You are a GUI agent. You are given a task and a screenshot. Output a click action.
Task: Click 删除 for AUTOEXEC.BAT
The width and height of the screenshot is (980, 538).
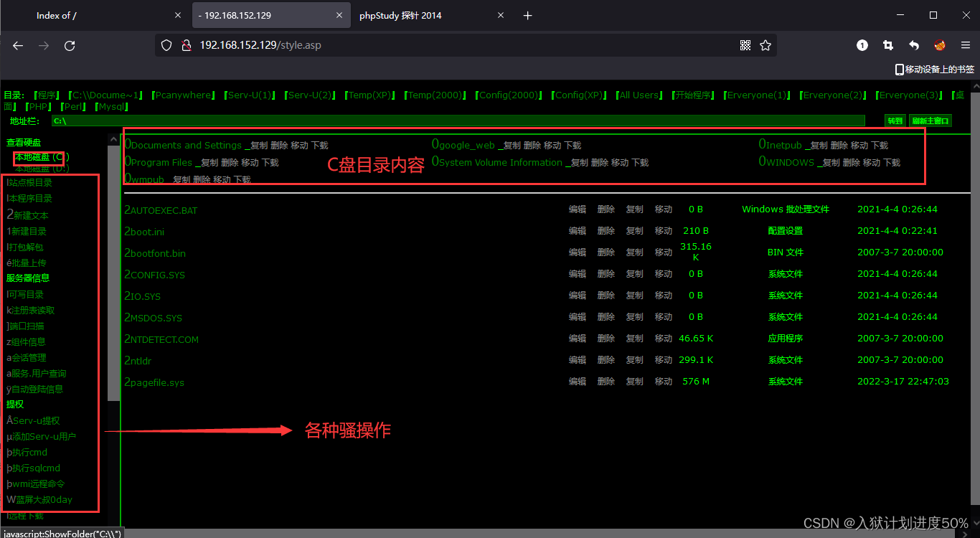coord(606,209)
